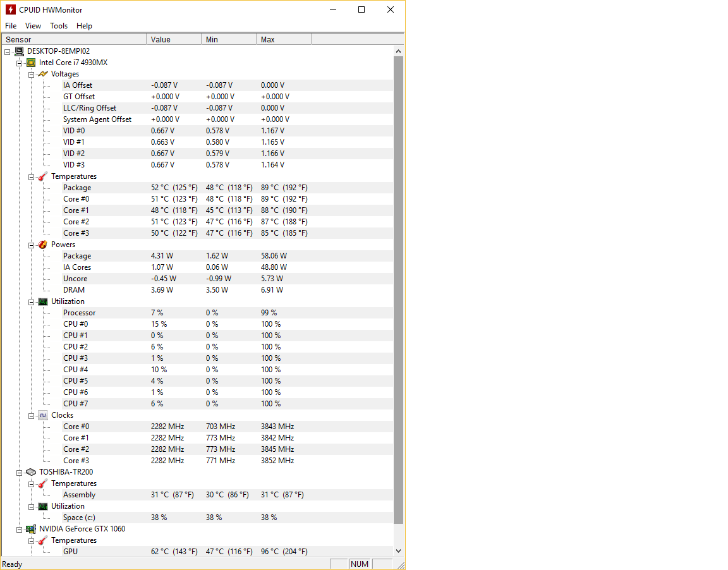Select the GT Offset row

click(227, 97)
